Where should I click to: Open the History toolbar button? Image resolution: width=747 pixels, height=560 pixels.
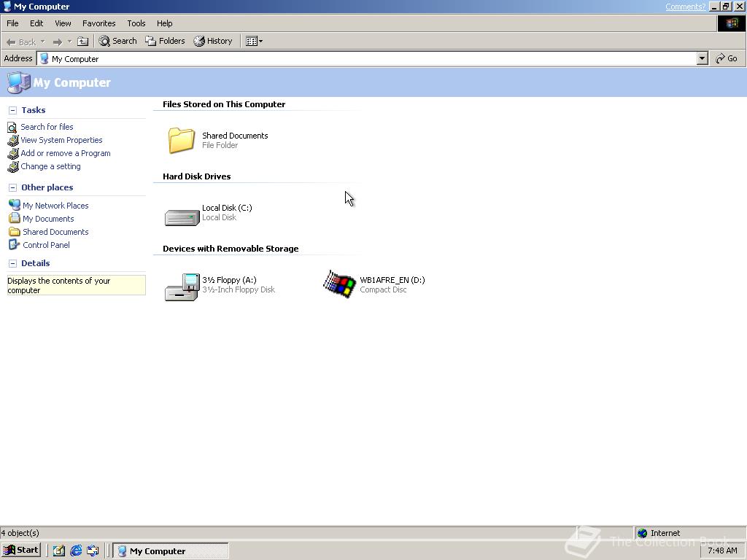(213, 41)
